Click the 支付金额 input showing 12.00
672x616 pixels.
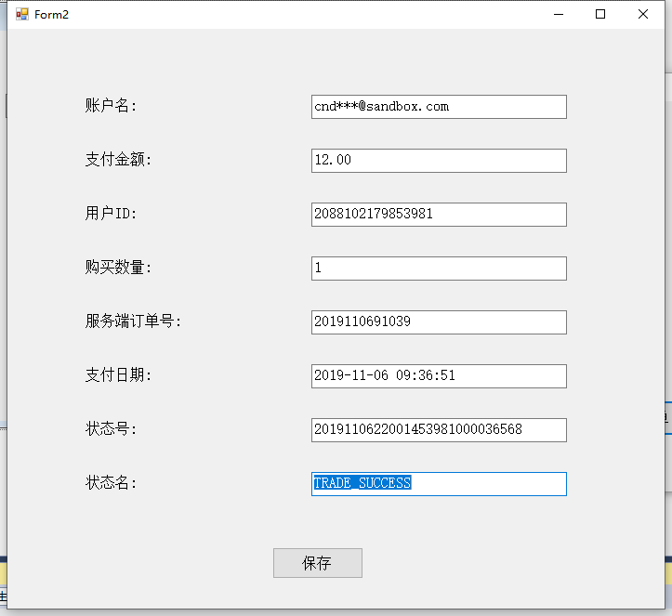[x=439, y=161]
